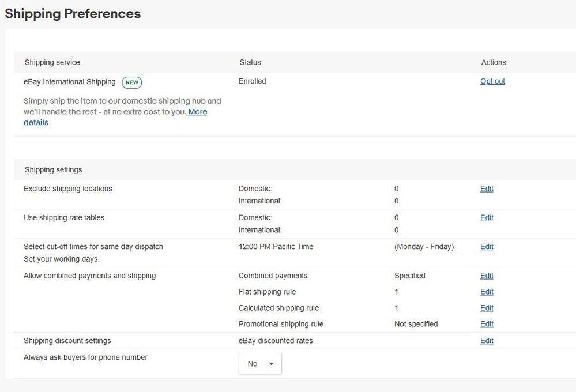Edit Combined payments setting
Screen dimensions: 576x392
(487, 276)
